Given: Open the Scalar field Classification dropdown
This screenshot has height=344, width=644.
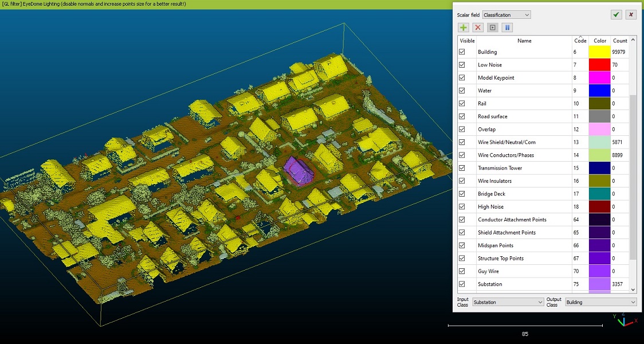Looking at the screenshot, I should coord(506,15).
